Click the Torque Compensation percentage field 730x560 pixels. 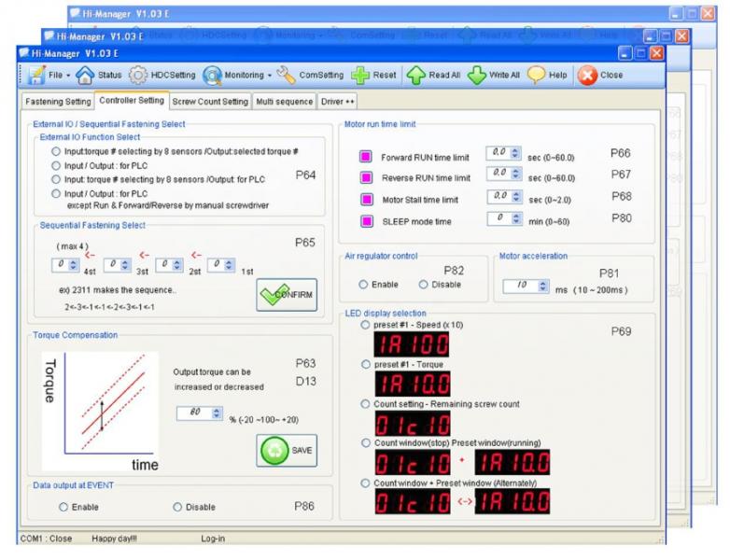194,412
